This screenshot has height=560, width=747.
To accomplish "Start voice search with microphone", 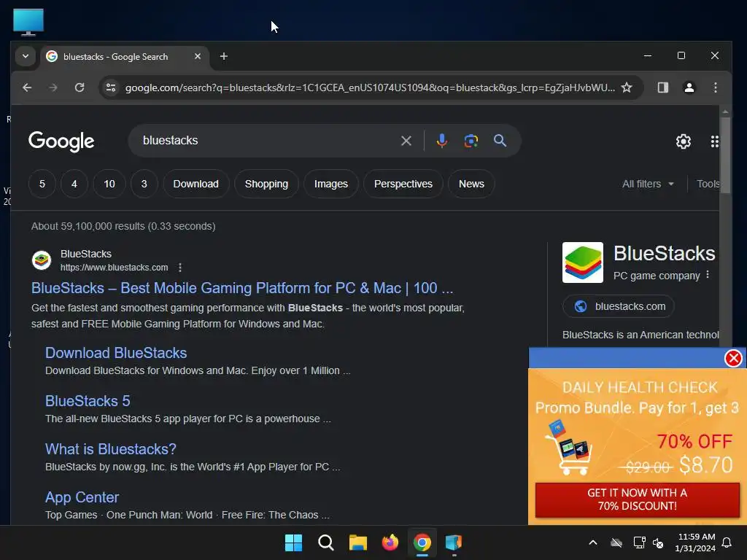I will click(x=441, y=141).
